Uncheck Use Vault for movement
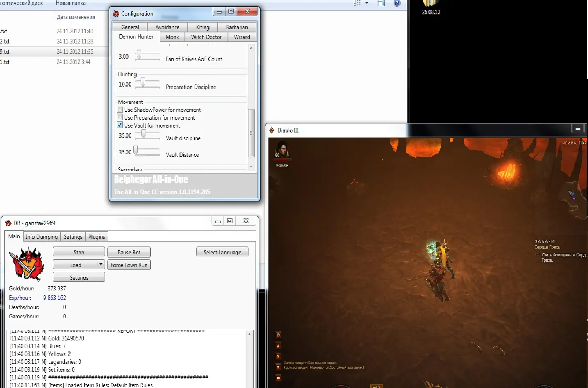Screen dimensions: 588x388 coord(120,125)
